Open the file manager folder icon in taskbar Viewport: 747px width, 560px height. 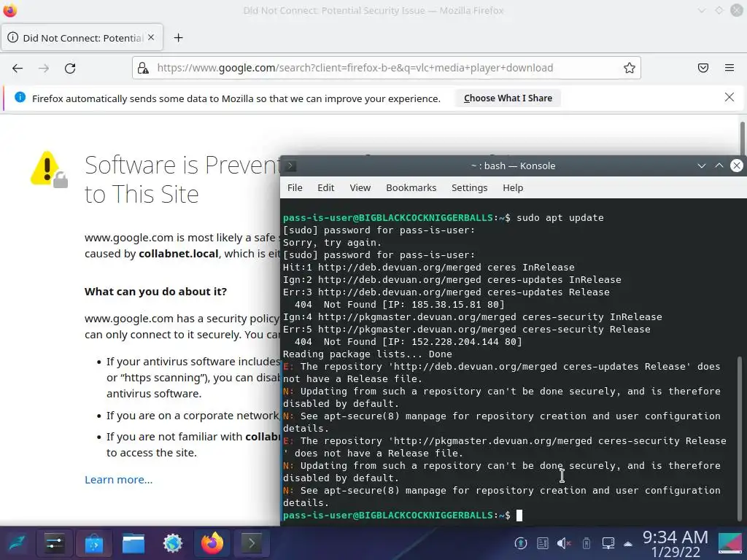pyautogui.click(x=133, y=542)
